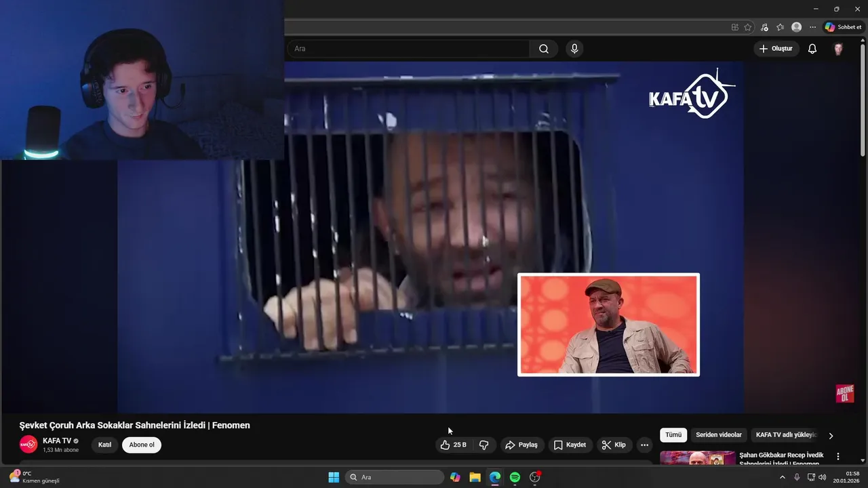Open display network tray icon
The height and width of the screenshot is (488, 868).
pos(811,477)
